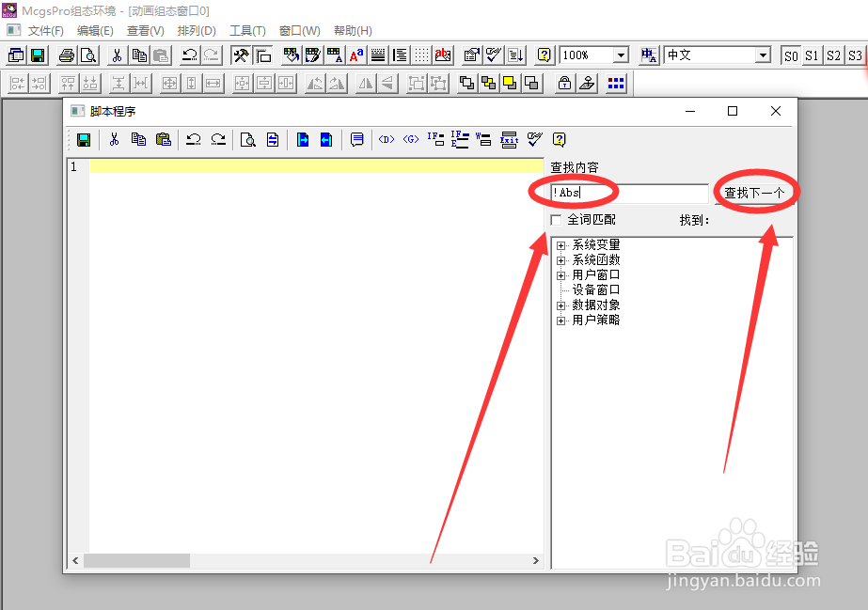Click the red 'A' font icon

click(356, 55)
